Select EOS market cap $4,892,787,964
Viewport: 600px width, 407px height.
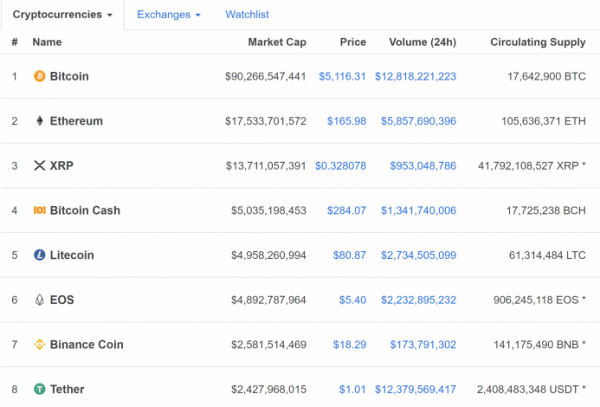(269, 300)
